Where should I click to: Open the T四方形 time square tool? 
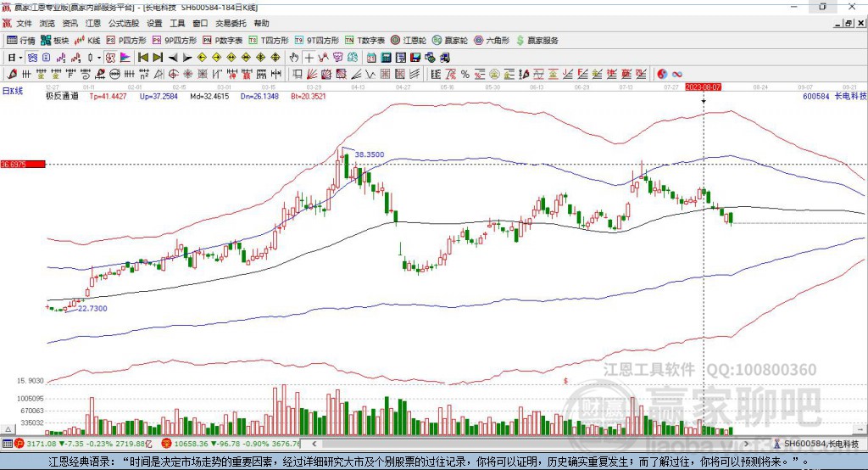pyautogui.click(x=269, y=41)
